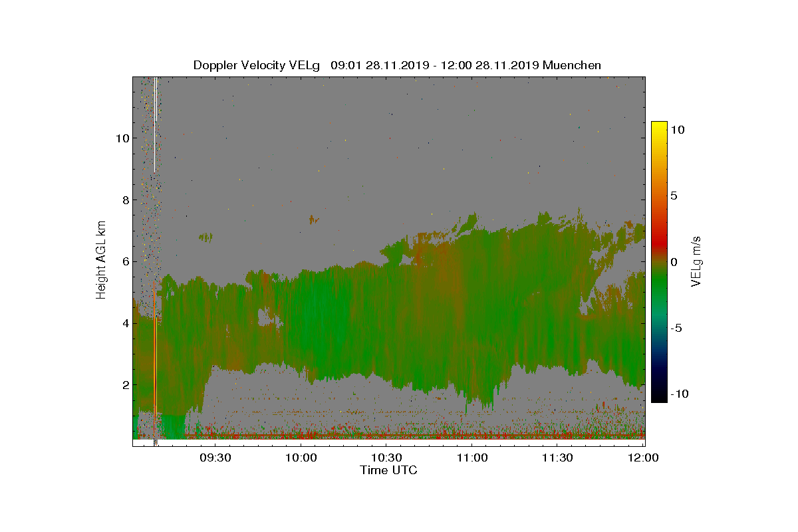Click the velocity color bar
798x532 pixels.
tap(658, 262)
